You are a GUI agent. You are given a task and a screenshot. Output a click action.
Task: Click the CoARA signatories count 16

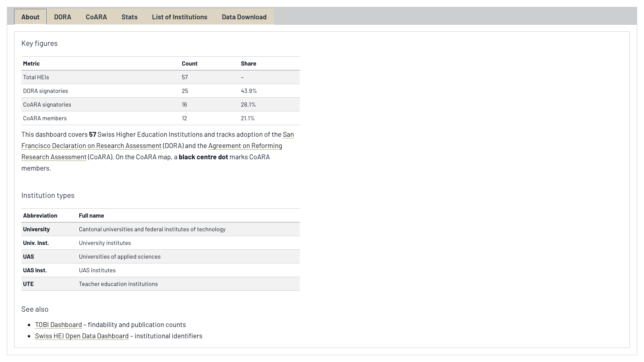[x=184, y=105]
